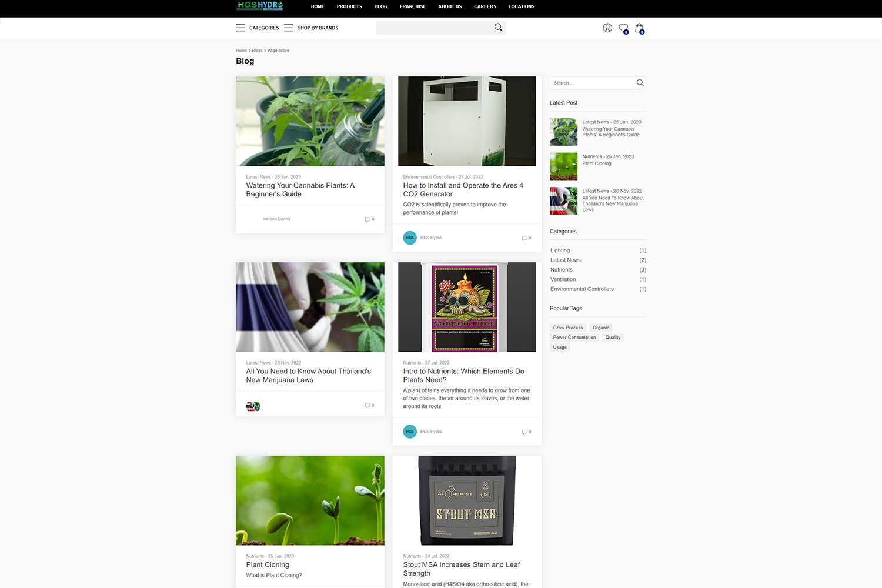Click comment icon on Watering Cannabis post

coord(368,219)
